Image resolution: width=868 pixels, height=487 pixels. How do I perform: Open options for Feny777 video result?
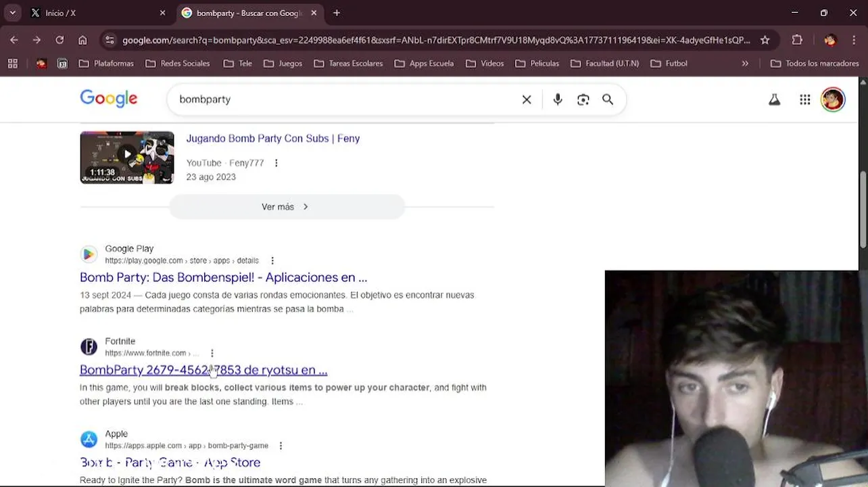pyautogui.click(x=276, y=163)
